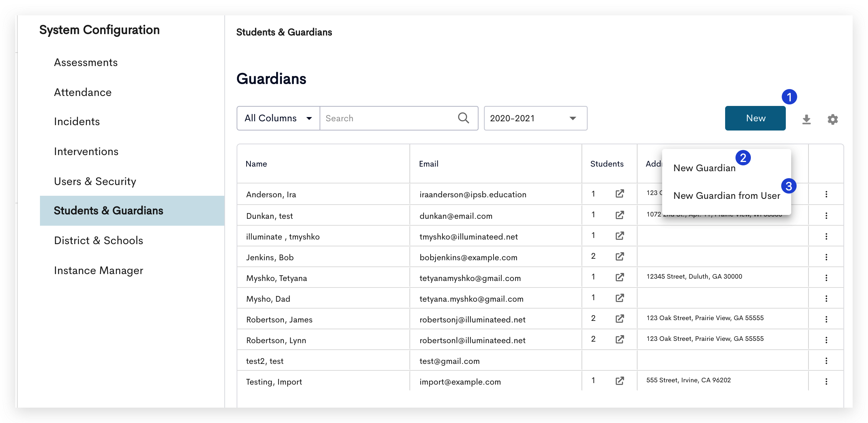Open row actions menu for Anderson, Ira

(x=826, y=194)
